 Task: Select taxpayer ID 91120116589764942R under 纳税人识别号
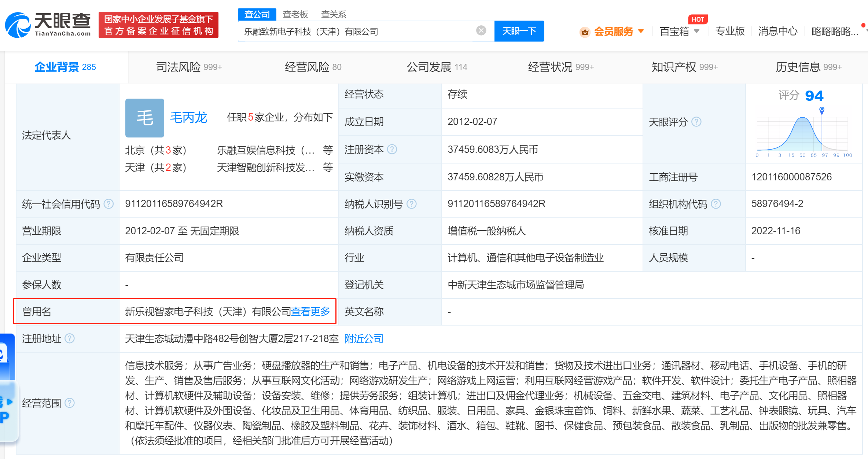click(496, 204)
